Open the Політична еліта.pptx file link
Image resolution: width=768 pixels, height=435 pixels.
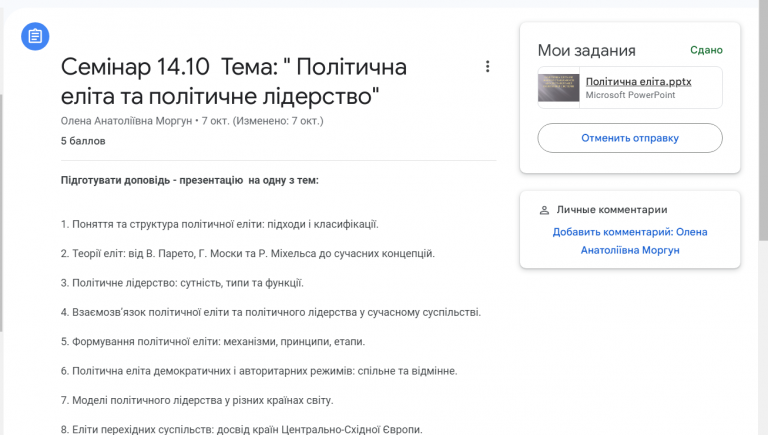[638, 82]
